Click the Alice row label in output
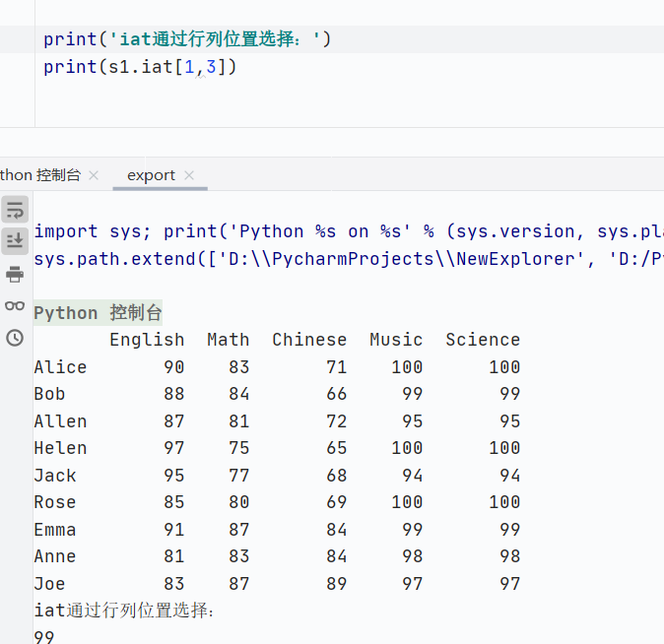 pos(60,367)
